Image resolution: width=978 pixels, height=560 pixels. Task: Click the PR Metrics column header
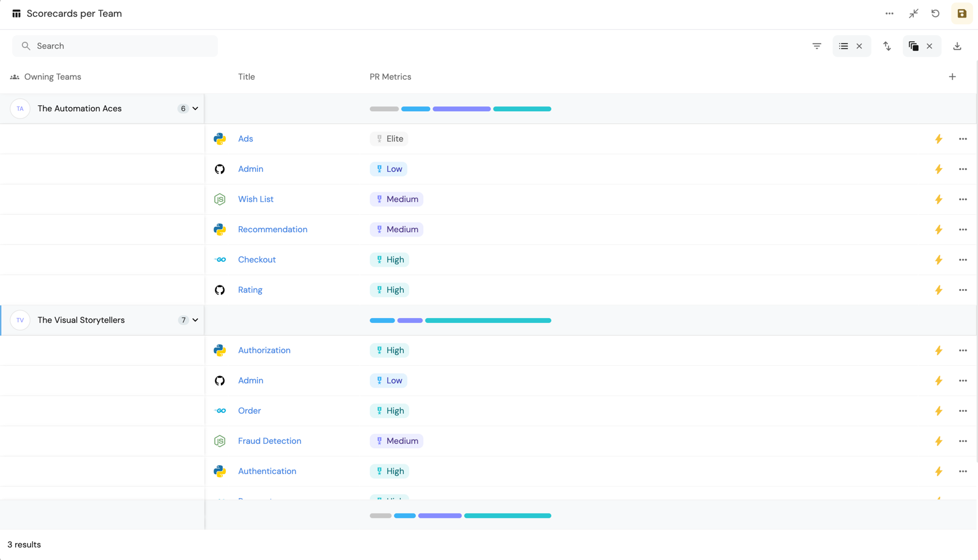tap(390, 77)
